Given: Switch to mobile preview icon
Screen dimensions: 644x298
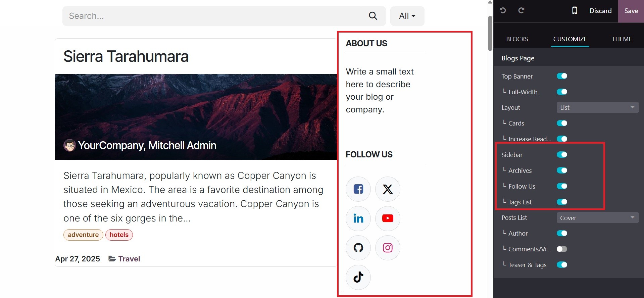Looking at the screenshot, I should pyautogui.click(x=575, y=11).
